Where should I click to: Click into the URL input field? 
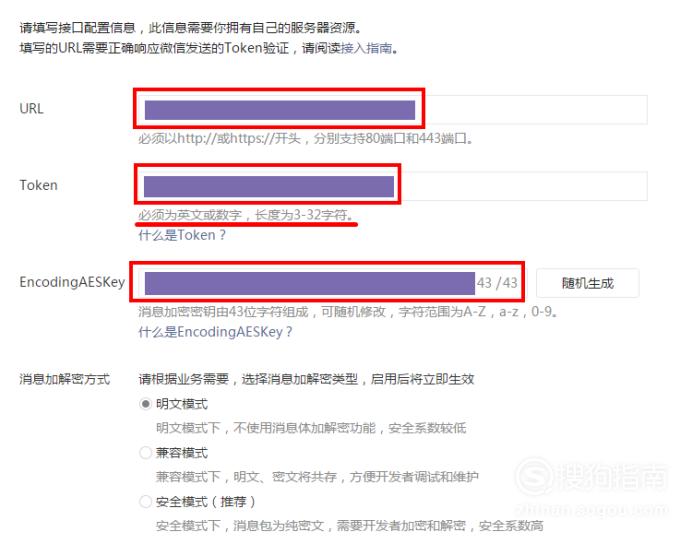pos(393,110)
